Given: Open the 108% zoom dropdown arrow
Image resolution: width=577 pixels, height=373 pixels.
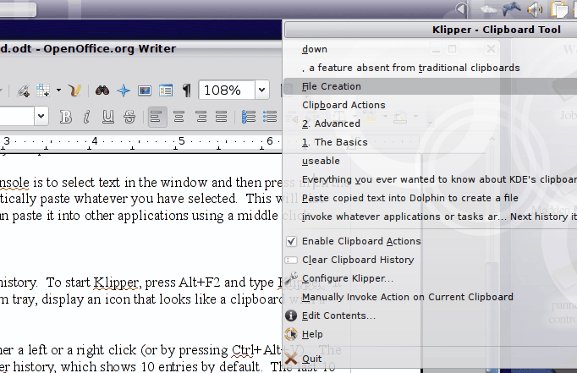Looking at the screenshot, I should click(262, 90).
